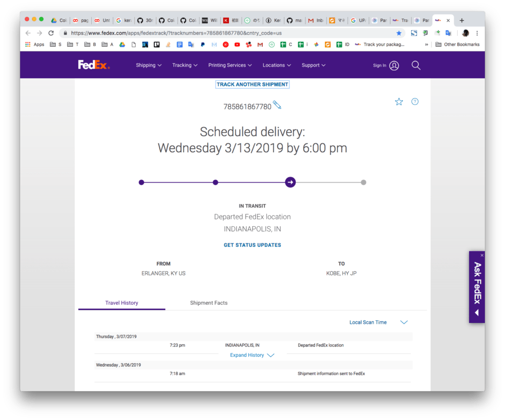Open the Google Docs bookmark icon
This screenshot has height=420, width=505.
(180, 44)
